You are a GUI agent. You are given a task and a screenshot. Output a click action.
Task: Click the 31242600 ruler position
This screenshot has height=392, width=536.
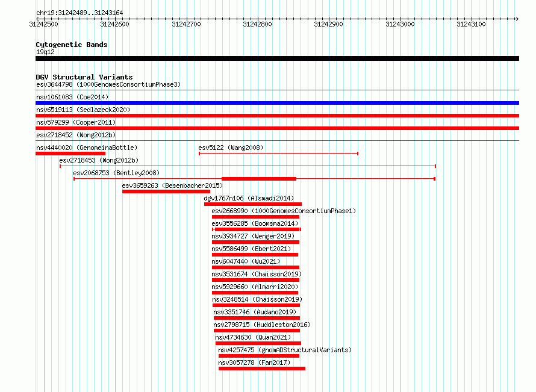point(115,24)
